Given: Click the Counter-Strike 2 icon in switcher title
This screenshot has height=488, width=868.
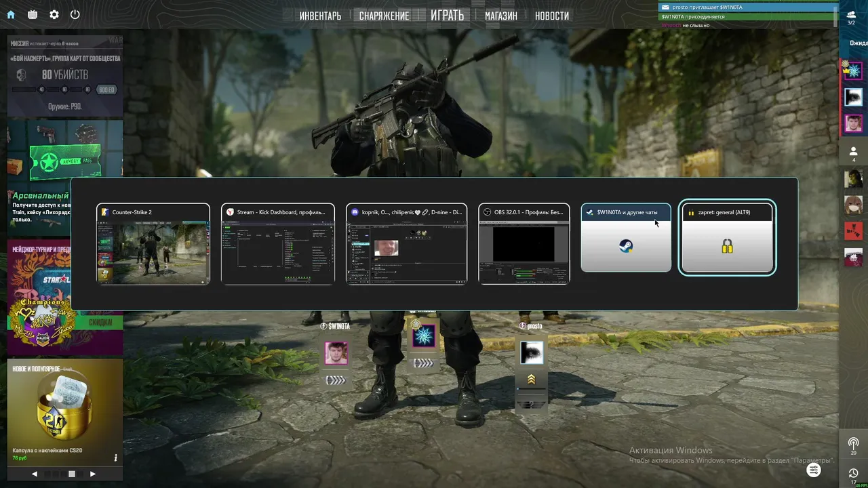Looking at the screenshot, I should point(105,212).
